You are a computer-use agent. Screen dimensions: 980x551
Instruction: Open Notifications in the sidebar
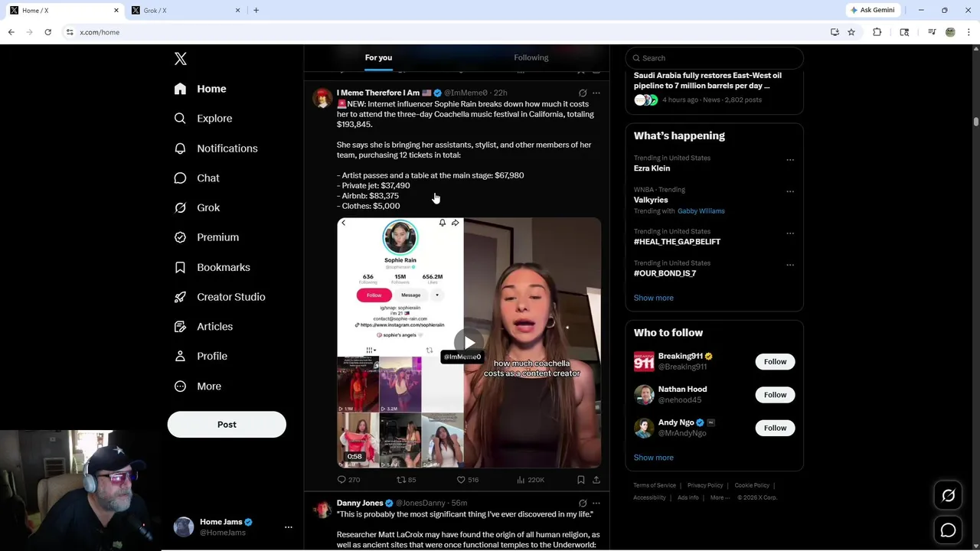click(x=215, y=148)
